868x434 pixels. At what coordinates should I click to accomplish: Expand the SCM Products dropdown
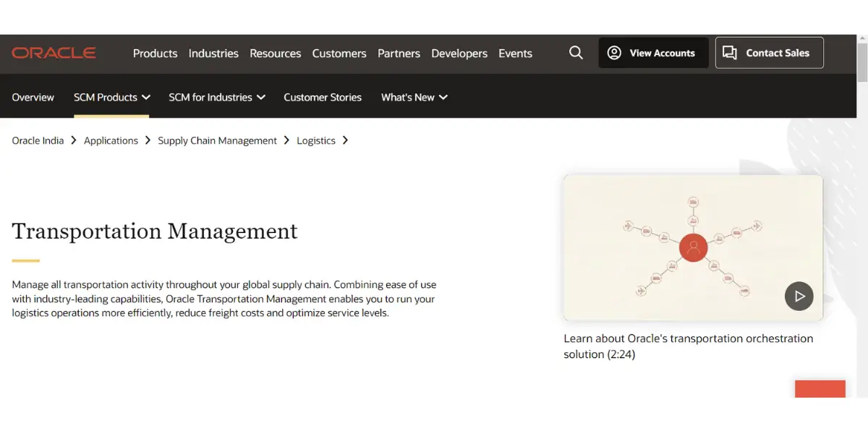tap(112, 97)
